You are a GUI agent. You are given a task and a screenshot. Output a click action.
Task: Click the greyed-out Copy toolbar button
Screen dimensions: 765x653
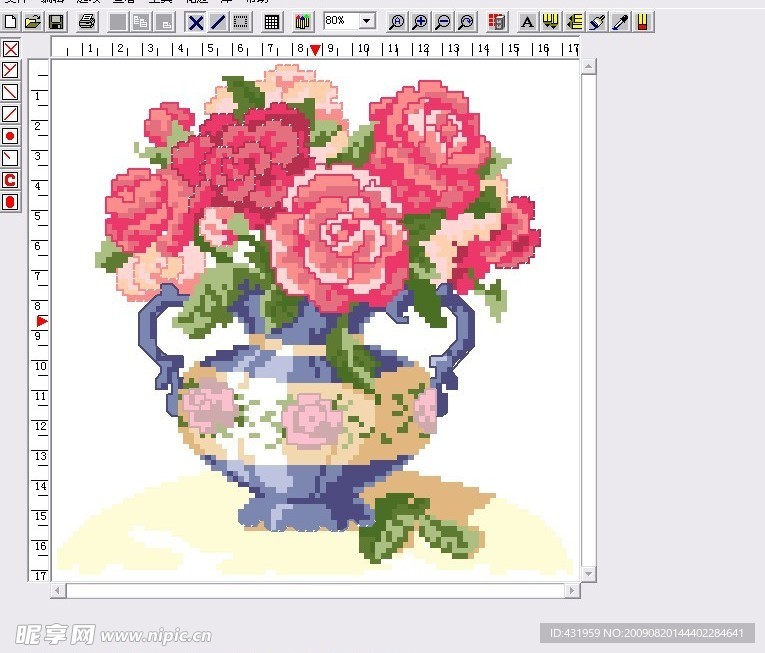141,22
